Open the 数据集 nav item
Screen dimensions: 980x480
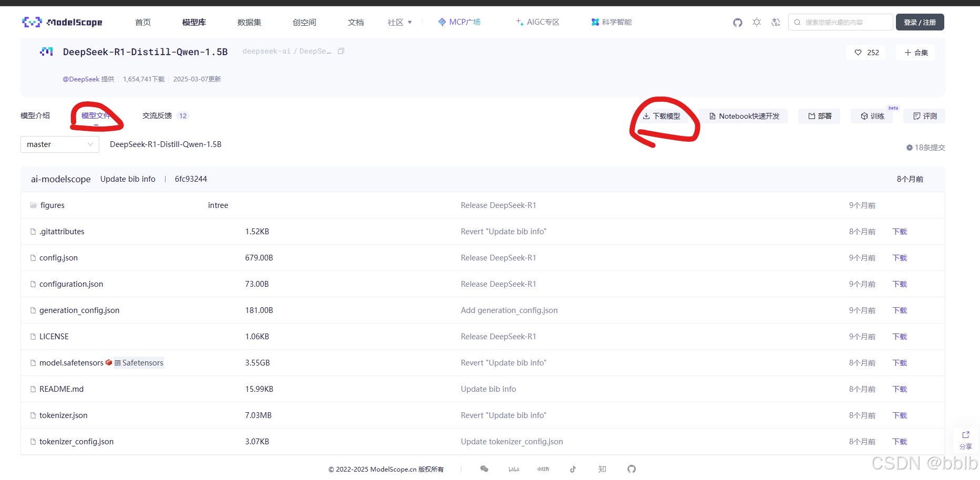coord(249,22)
